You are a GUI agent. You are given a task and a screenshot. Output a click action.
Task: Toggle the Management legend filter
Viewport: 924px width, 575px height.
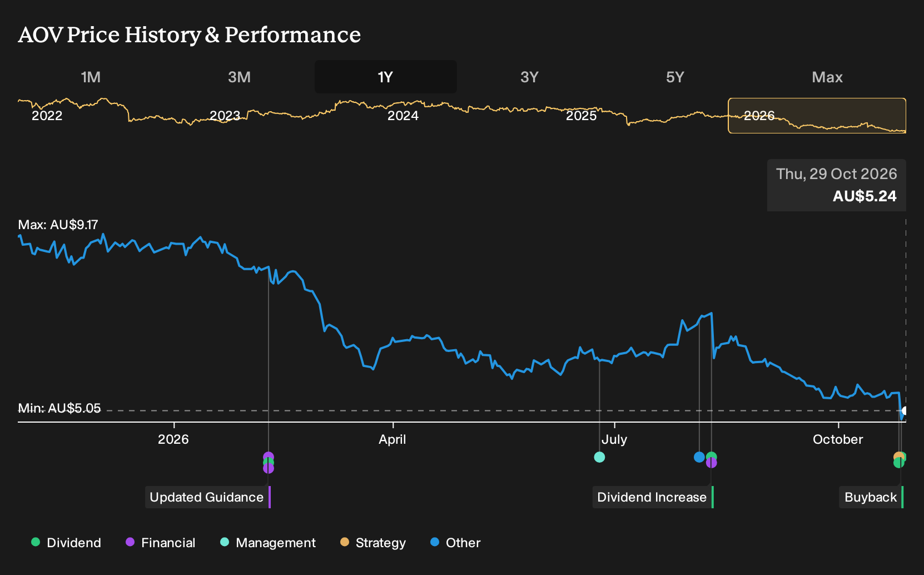coord(268,543)
